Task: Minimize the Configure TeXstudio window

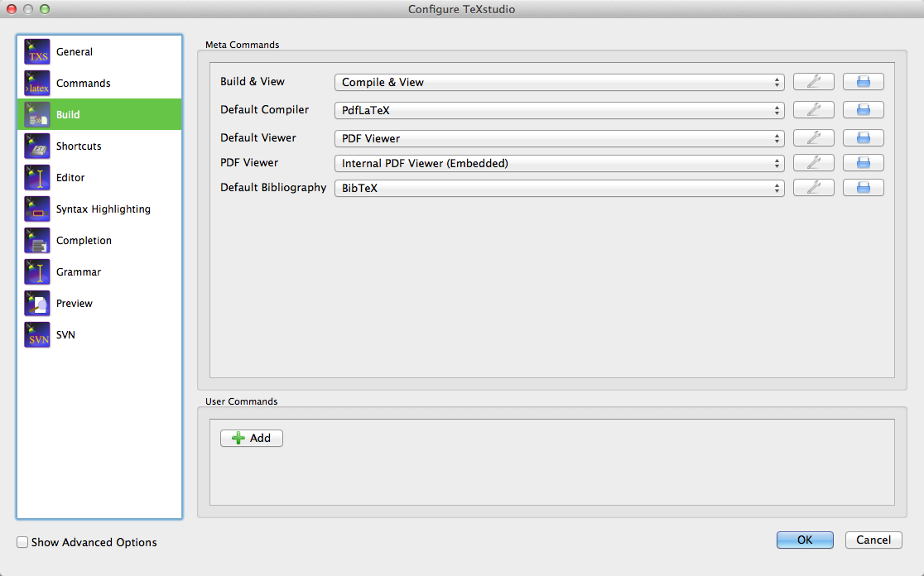Action: [27, 9]
